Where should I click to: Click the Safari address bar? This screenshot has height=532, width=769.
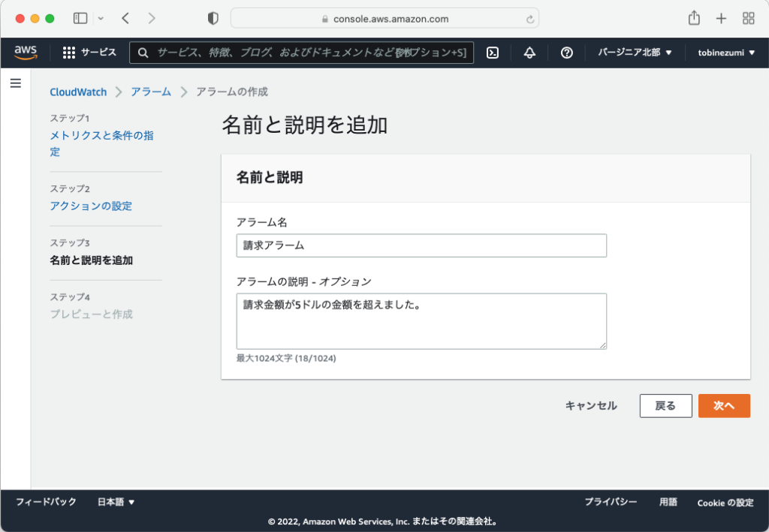coord(384,19)
